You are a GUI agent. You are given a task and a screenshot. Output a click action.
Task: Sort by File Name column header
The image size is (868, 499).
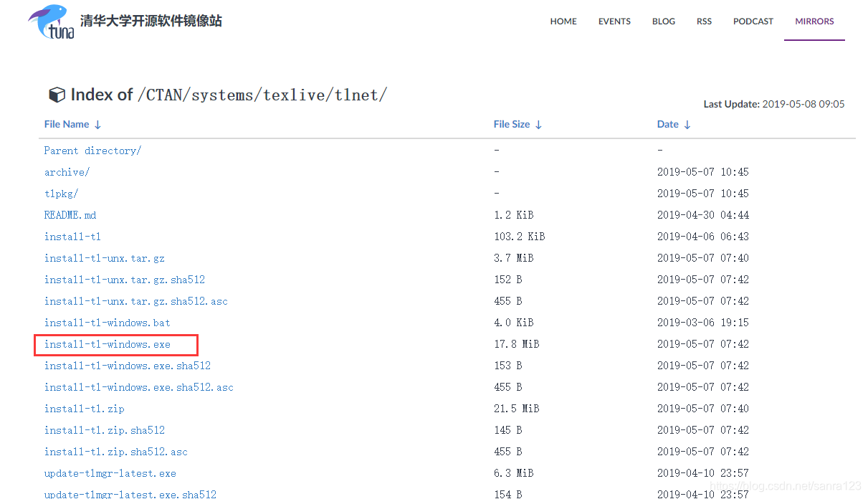pyautogui.click(x=72, y=124)
